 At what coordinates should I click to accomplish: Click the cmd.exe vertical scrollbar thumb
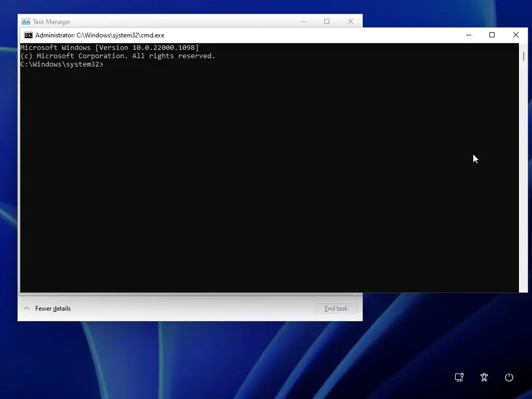[524, 56]
